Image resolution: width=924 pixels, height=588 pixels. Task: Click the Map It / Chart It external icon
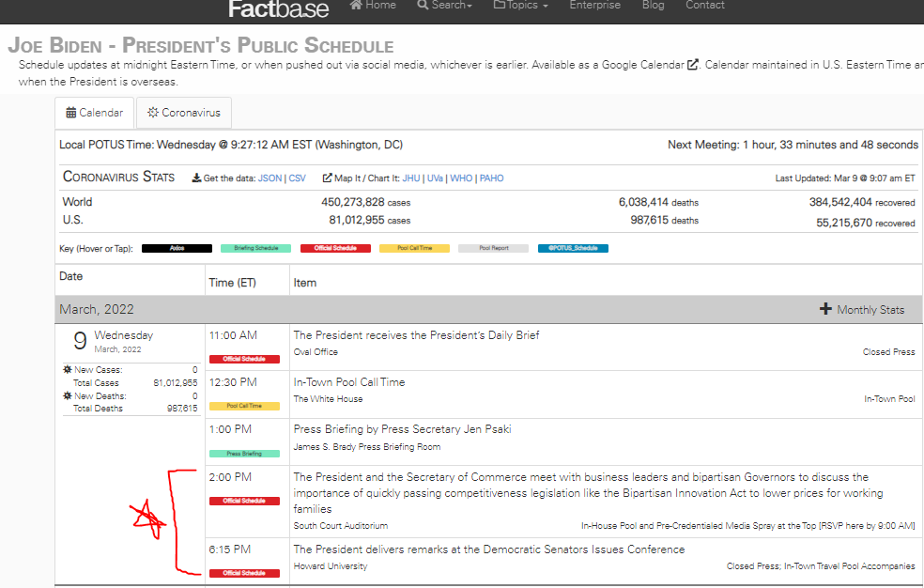click(x=327, y=178)
